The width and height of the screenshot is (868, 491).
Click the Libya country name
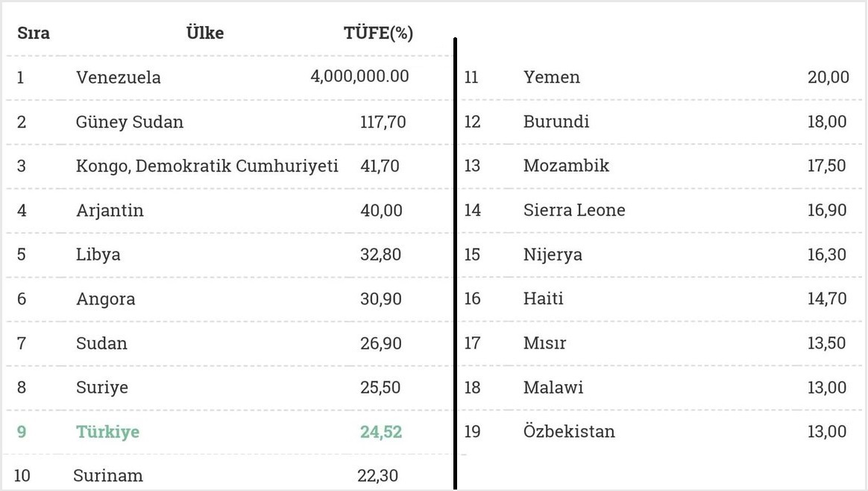coord(98,255)
